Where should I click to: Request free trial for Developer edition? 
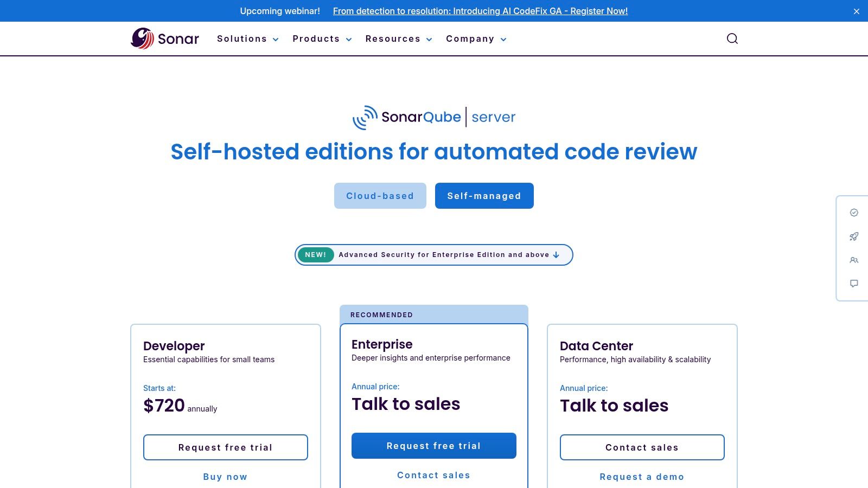coord(225,447)
